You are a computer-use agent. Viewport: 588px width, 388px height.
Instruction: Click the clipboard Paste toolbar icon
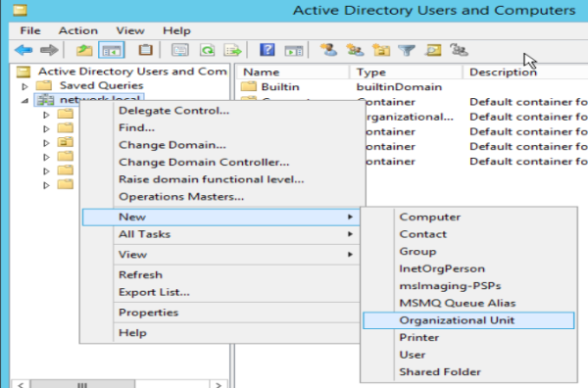click(x=145, y=50)
